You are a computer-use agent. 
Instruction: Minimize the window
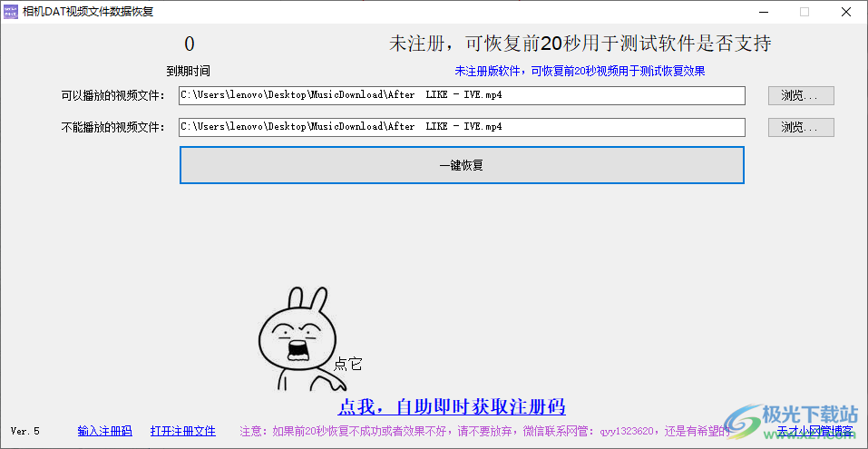(763, 12)
